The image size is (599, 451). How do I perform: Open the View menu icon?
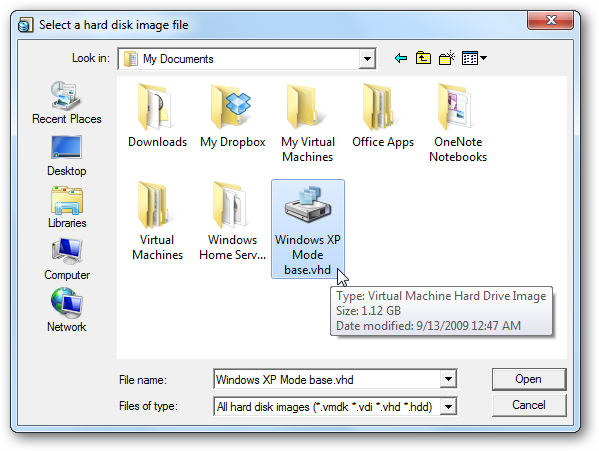coord(474,58)
